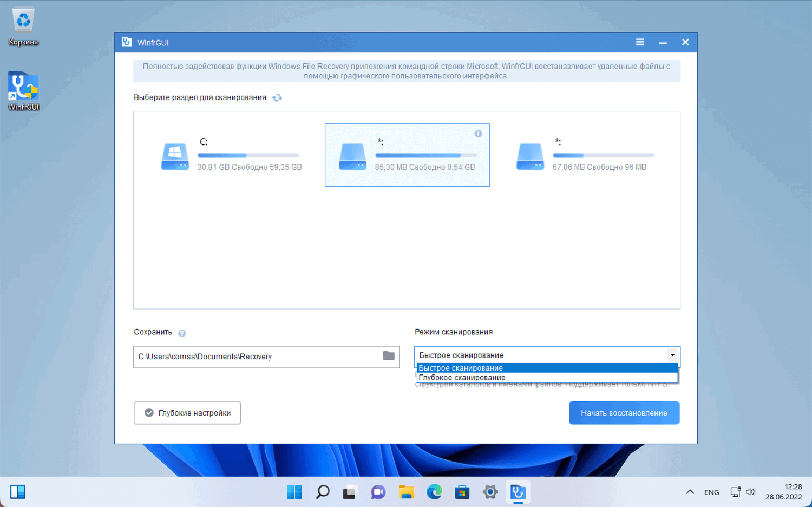The height and width of the screenshot is (507, 812).
Task: Click the WinfrGUI taskbar icon
Action: [518, 492]
